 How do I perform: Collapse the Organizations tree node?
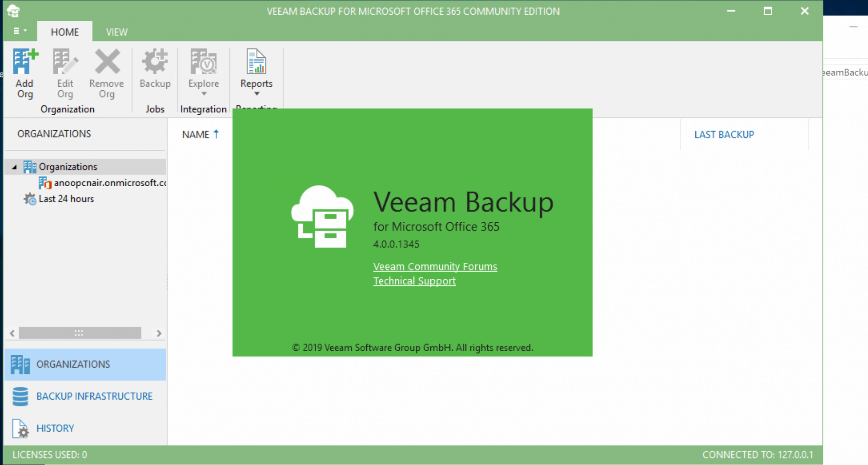click(14, 167)
